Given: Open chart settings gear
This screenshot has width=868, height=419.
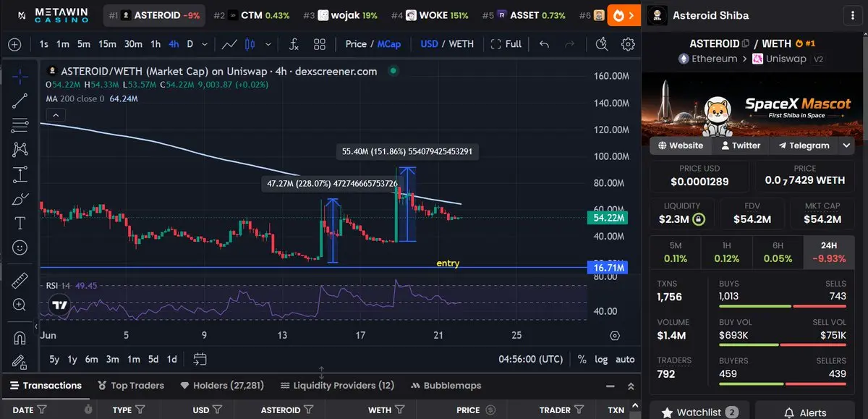Looking at the screenshot, I should (628, 44).
